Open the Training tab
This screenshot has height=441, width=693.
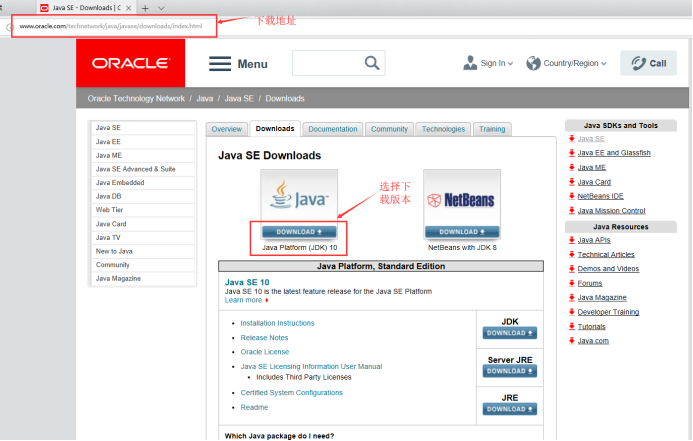point(492,129)
